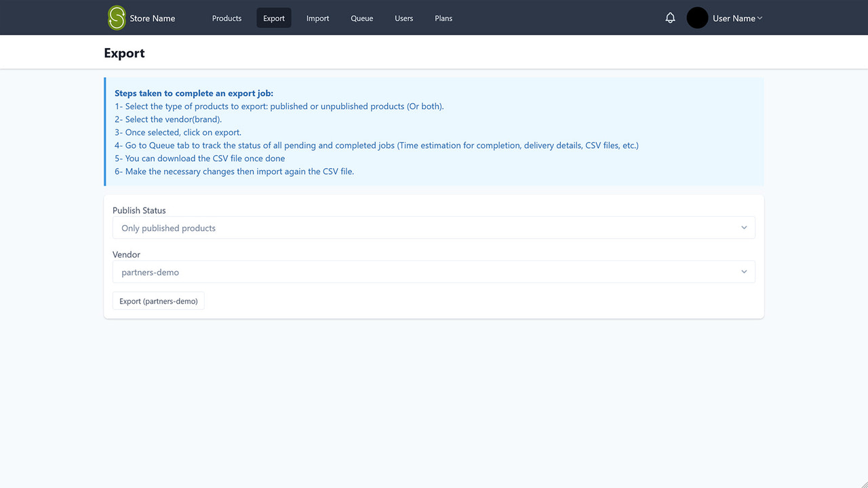Screen dimensions: 868x488
Task: Click the Store Name text label
Action: [152, 18]
